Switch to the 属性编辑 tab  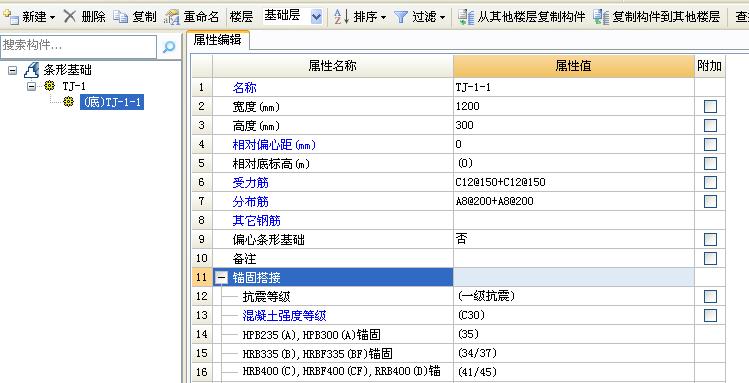[x=217, y=40]
